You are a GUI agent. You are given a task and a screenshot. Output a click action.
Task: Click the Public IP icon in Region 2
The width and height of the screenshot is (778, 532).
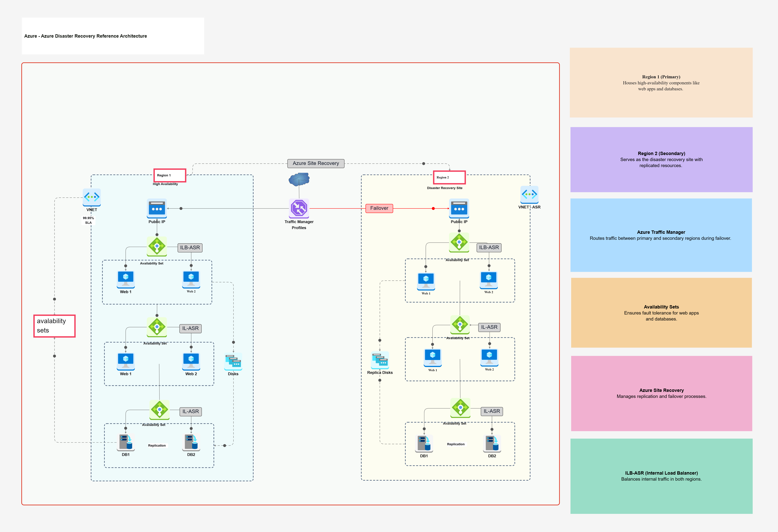[x=459, y=208]
